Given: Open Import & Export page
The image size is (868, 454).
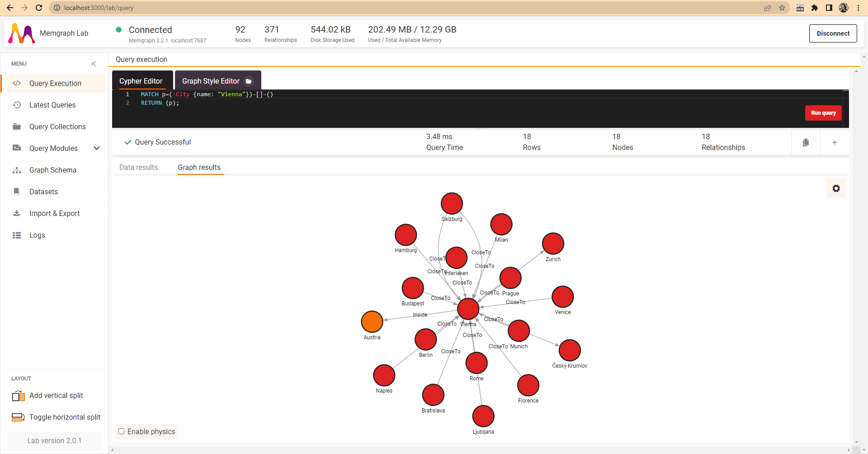Looking at the screenshot, I should (54, 213).
